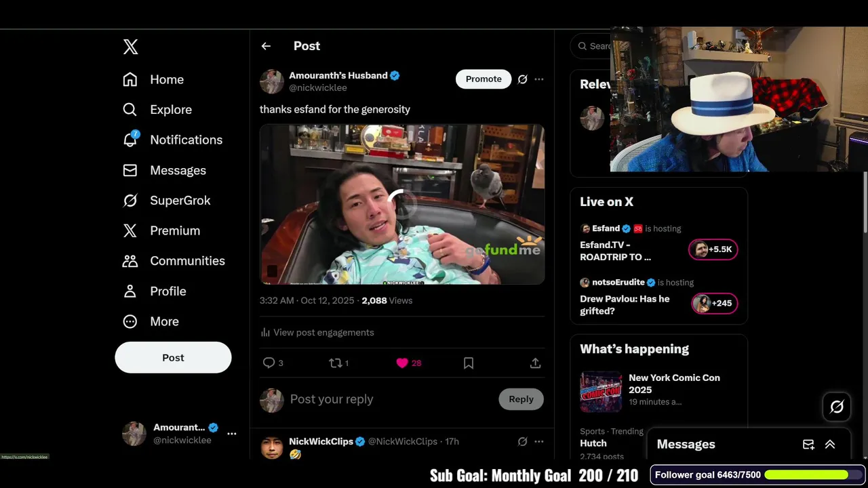Open the Explore search page
This screenshot has height=488, width=868.
[x=157, y=110]
